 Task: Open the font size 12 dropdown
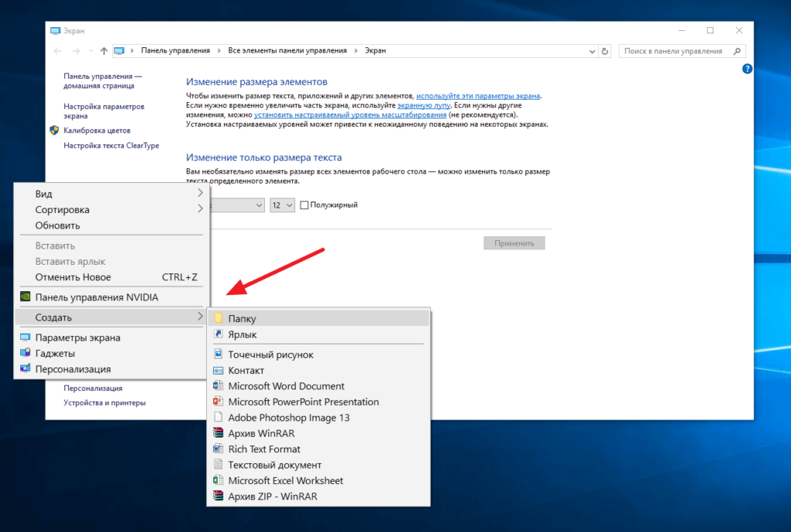pos(283,205)
